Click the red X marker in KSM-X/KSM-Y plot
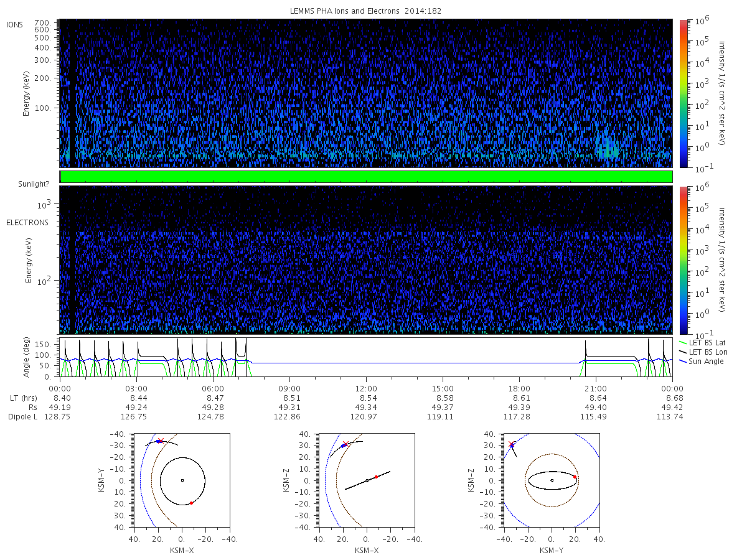 coord(161,441)
